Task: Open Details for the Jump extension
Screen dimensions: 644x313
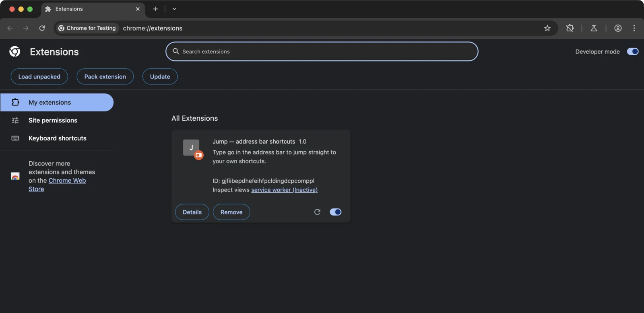Action: (192, 212)
